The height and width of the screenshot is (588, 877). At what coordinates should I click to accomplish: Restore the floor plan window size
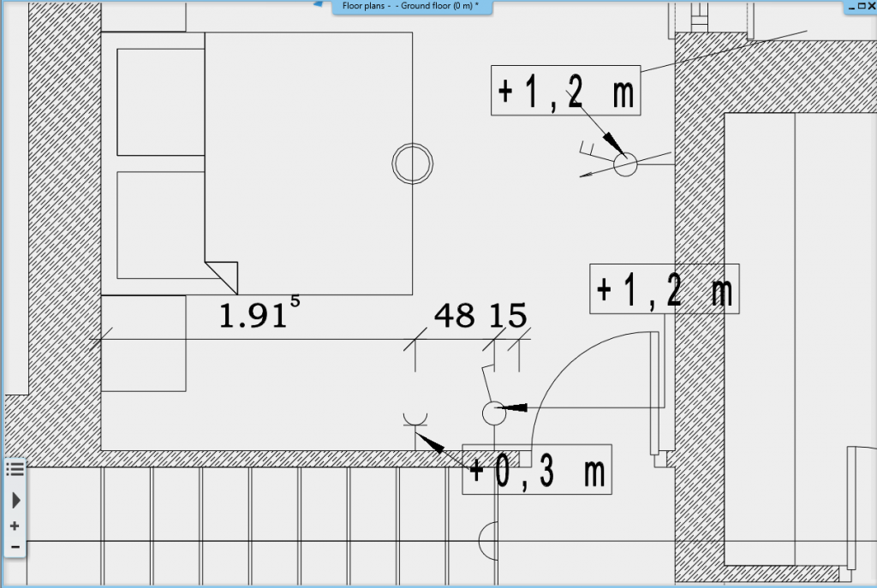pyautogui.click(x=860, y=7)
